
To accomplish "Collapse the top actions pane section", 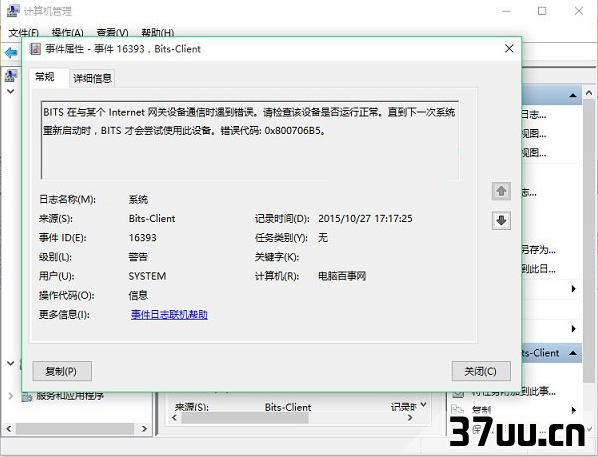I will [x=572, y=95].
